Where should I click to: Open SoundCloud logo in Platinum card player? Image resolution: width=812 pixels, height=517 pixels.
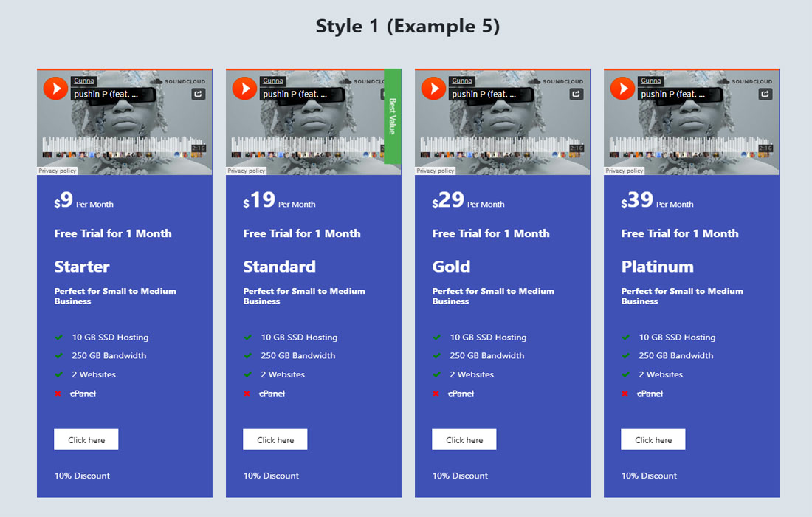pyautogui.click(x=745, y=81)
